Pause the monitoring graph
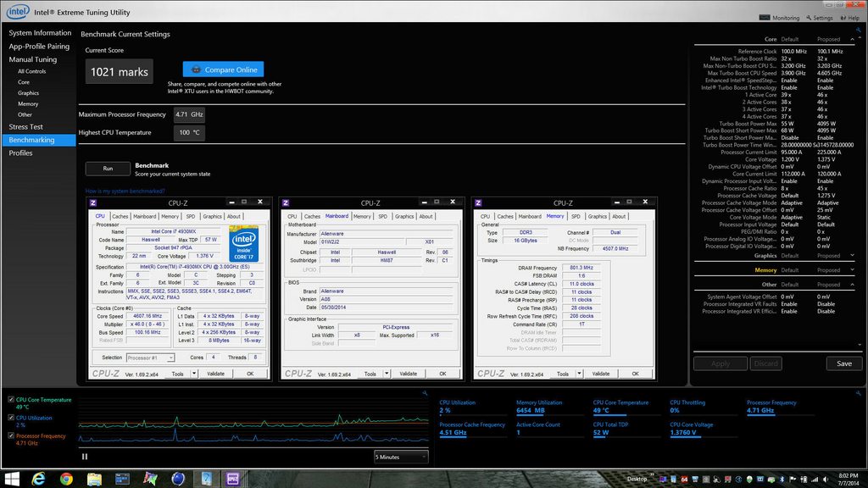The height and width of the screenshot is (488, 868). pos(85,457)
